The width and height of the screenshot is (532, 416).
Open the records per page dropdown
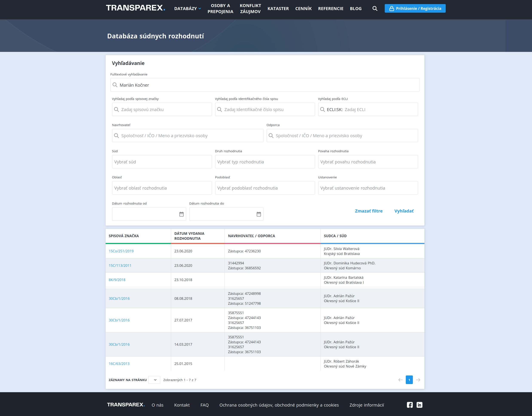(154, 380)
